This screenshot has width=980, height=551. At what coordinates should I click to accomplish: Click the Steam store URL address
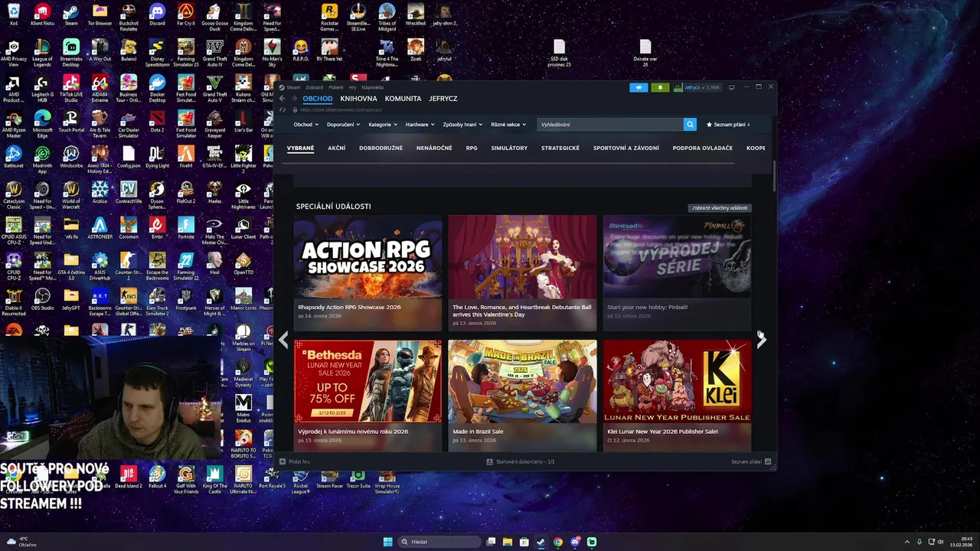click(341, 109)
